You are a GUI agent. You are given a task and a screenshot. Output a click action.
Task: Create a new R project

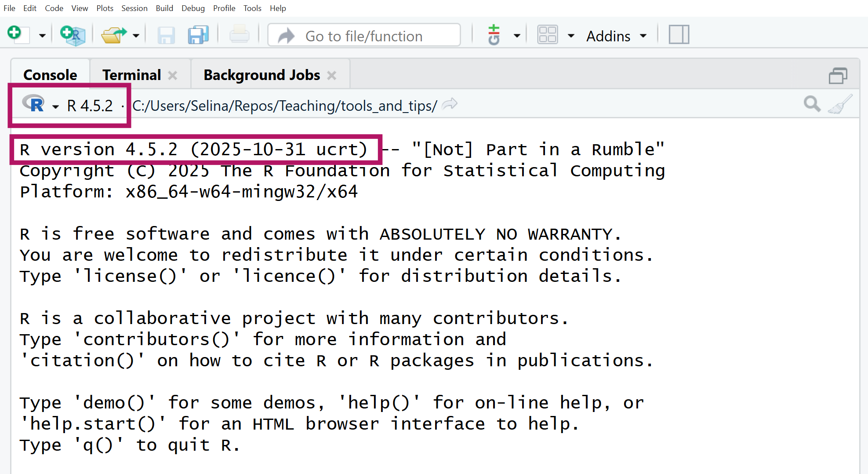73,35
